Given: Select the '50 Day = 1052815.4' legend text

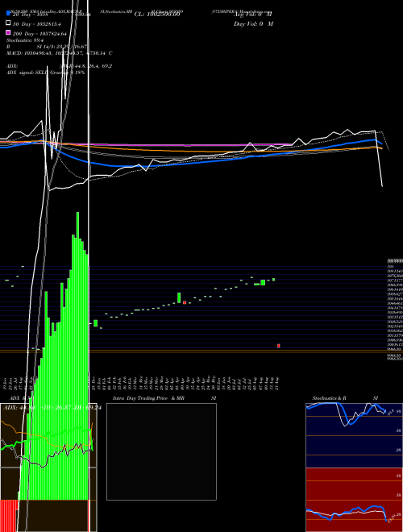Looking at the screenshot, I should (x=37, y=24).
